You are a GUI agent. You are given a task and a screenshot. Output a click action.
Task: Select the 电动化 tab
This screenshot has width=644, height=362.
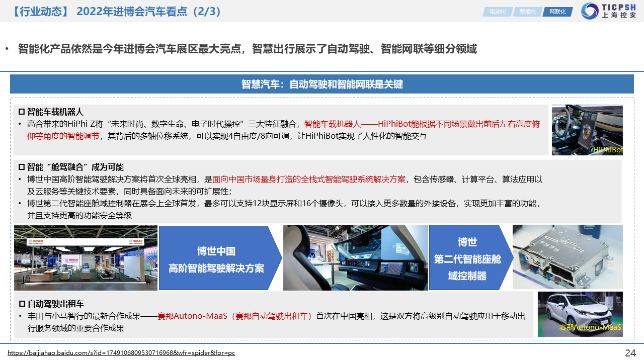(497, 12)
